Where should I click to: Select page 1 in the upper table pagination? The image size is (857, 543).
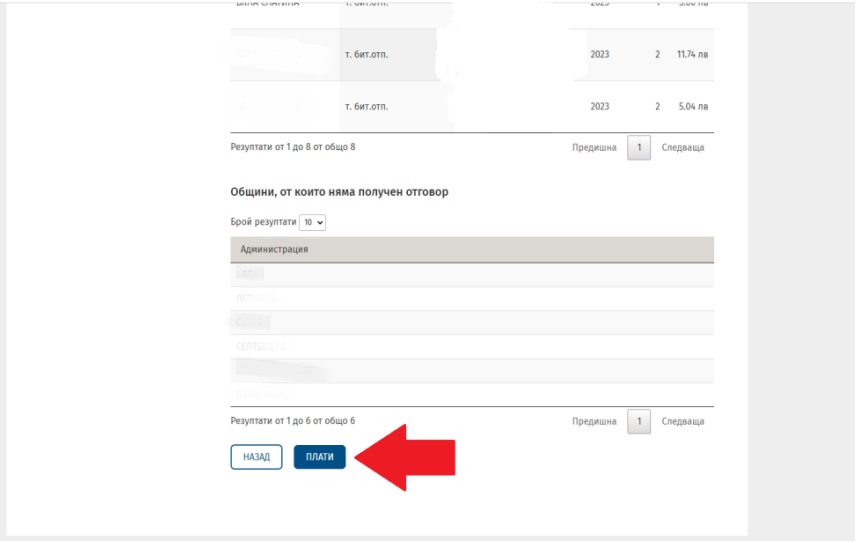point(639,148)
